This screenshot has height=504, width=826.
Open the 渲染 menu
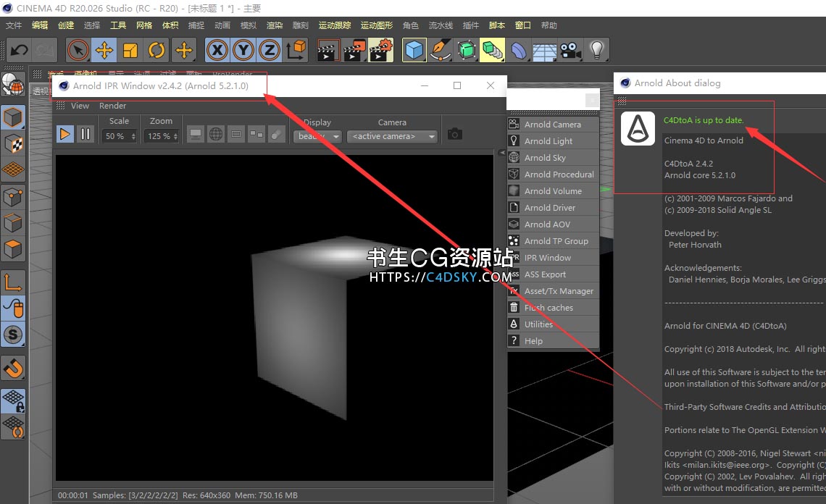pos(275,25)
